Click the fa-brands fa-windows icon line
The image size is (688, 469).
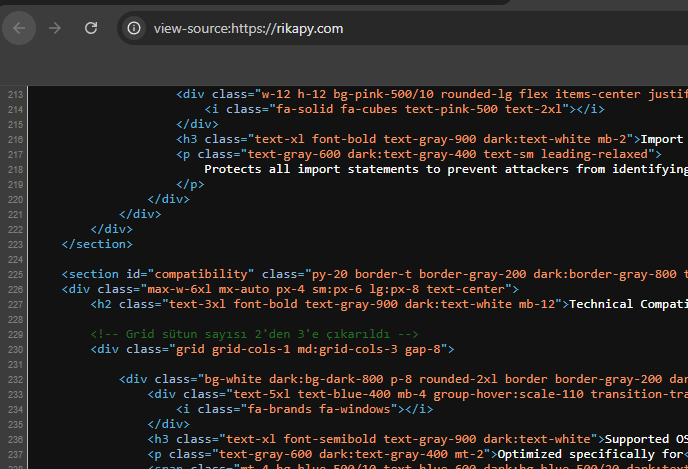305,409
